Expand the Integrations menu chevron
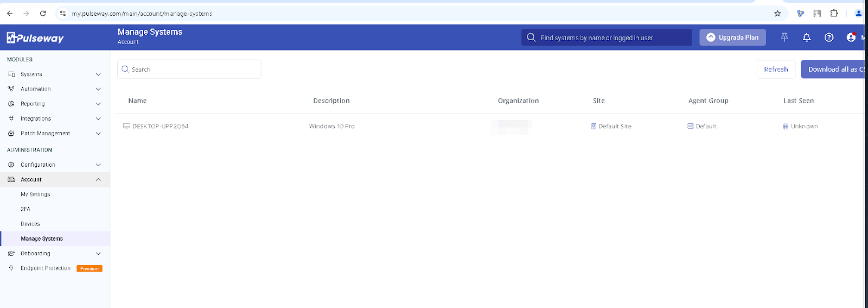 (x=98, y=118)
